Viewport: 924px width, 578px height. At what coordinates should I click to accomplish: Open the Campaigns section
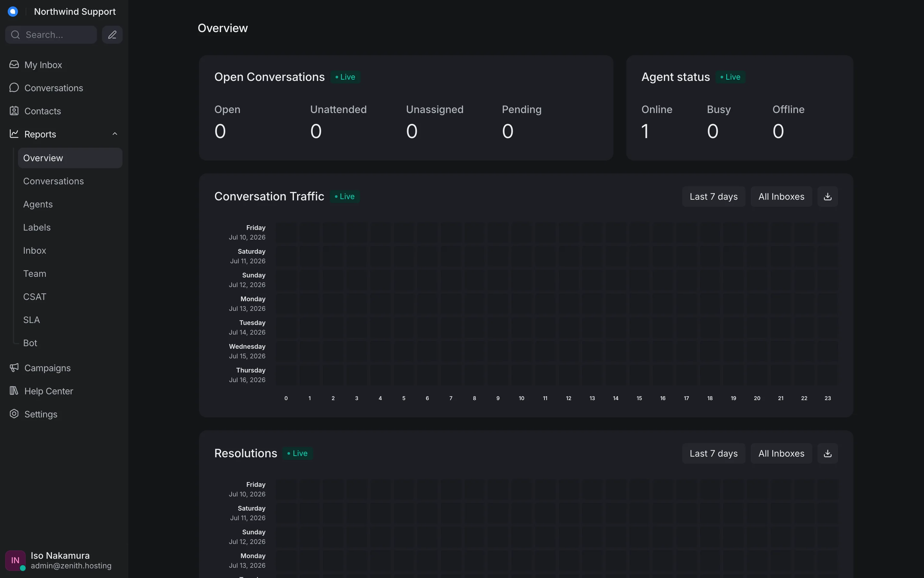click(64, 368)
